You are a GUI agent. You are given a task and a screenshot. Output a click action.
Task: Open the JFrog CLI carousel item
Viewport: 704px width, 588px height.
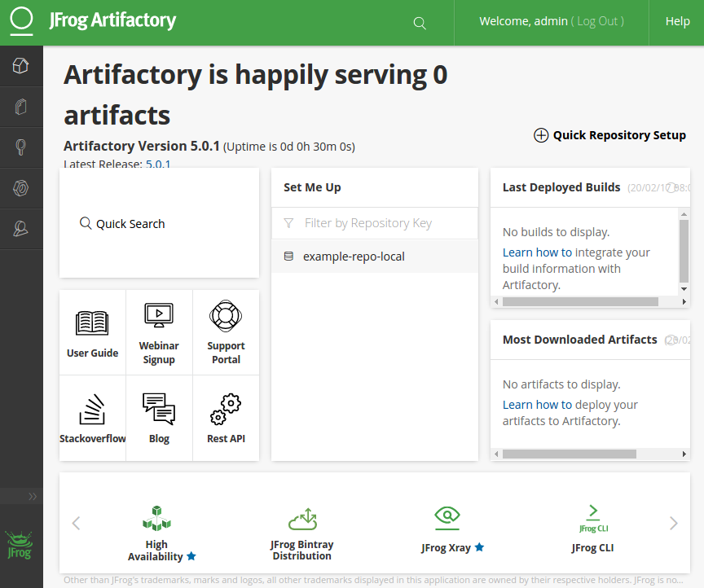pyautogui.click(x=592, y=529)
